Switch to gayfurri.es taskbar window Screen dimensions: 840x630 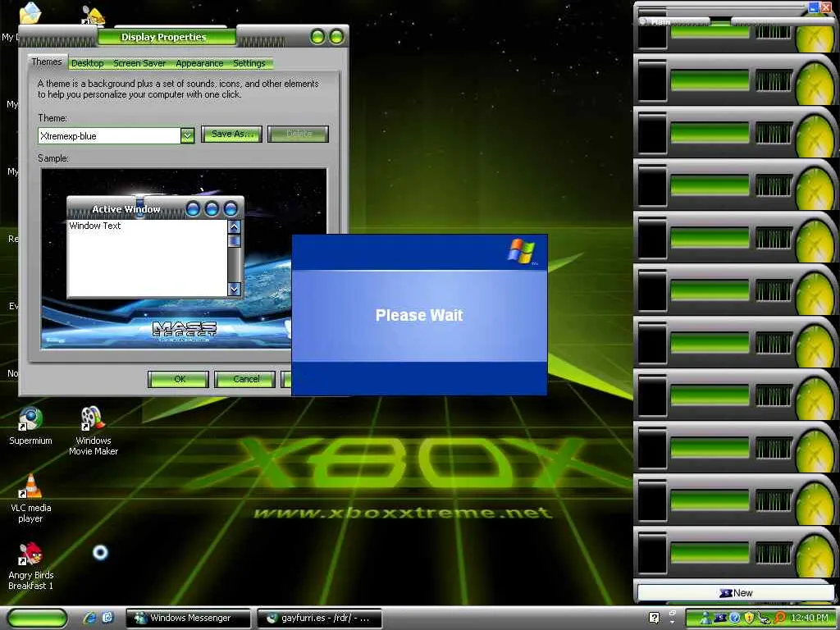(x=319, y=618)
